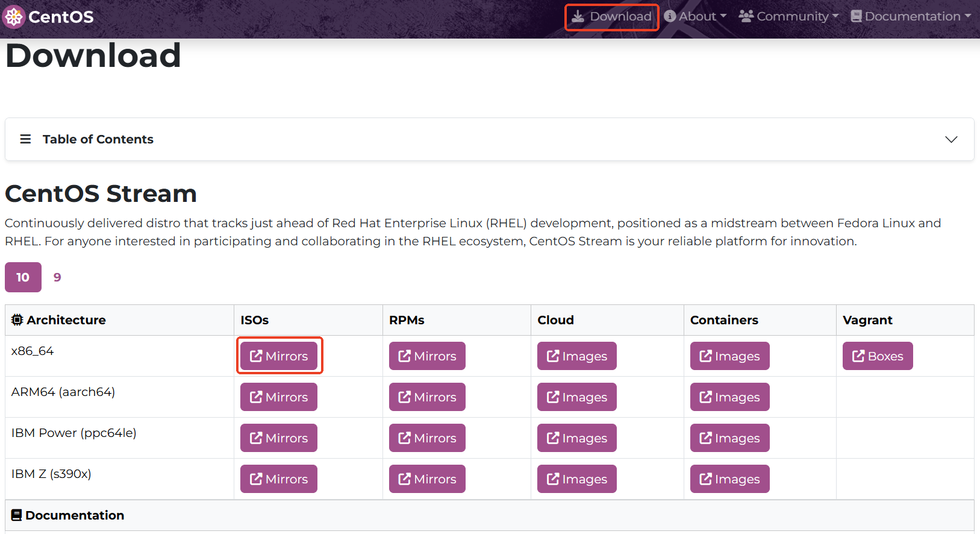The height and width of the screenshot is (534, 980).
Task: Click the 'CentOS Stream' section heading
Action: [x=101, y=193]
